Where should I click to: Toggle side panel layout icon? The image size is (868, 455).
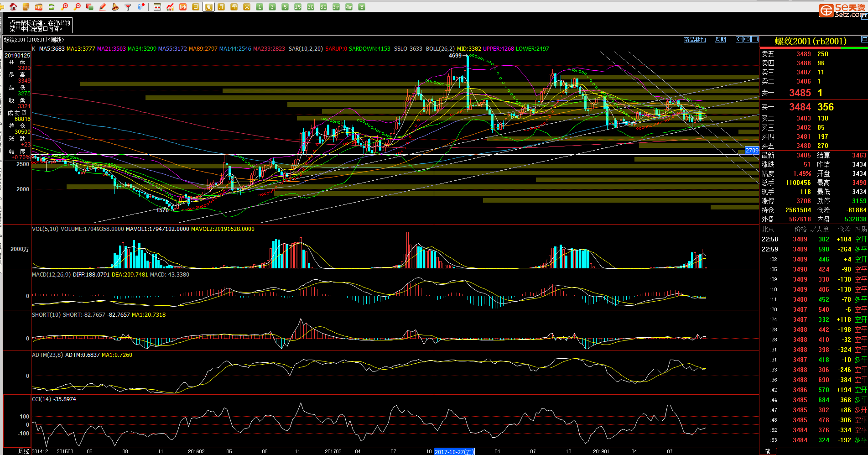tap(754, 39)
